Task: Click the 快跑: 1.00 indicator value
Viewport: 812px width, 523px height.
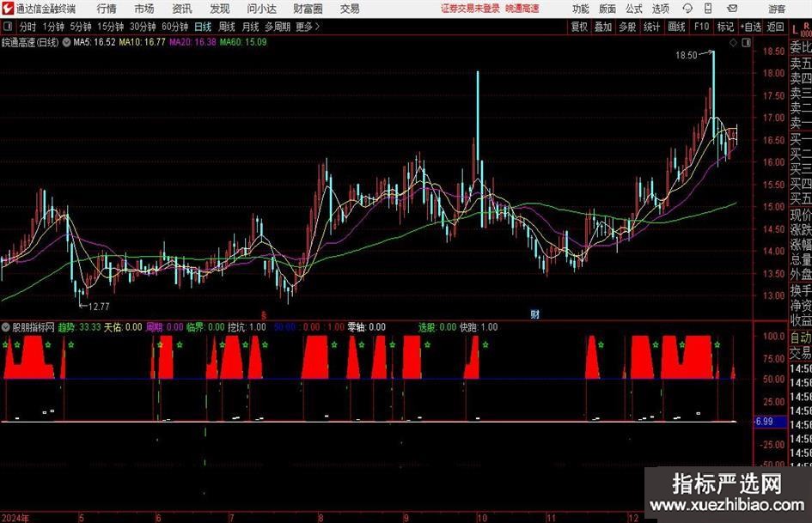Action: tap(479, 327)
